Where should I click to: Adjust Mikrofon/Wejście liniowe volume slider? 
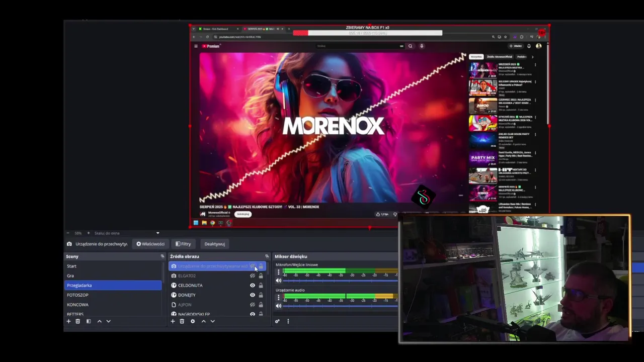pos(340,280)
